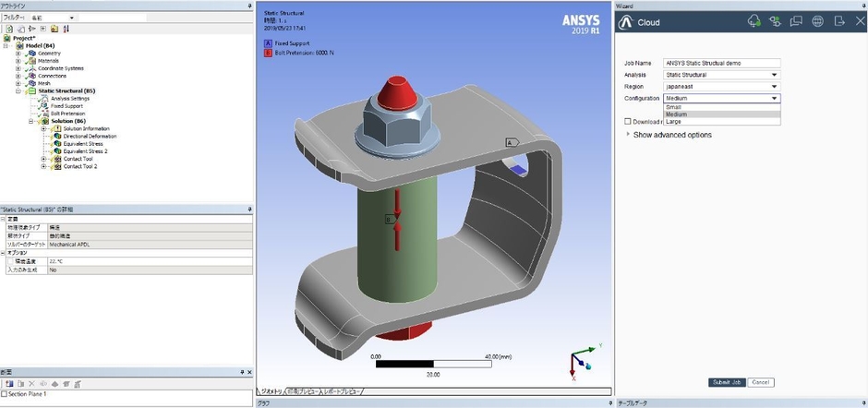Image resolution: width=868 pixels, height=408 pixels.
Task: Click the Job Name input field
Action: tap(722, 63)
